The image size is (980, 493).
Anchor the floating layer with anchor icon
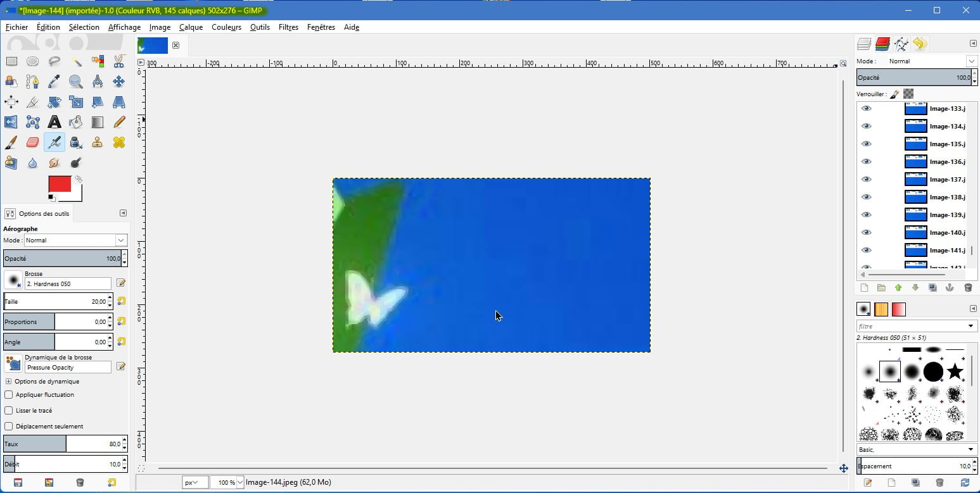[950, 288]
